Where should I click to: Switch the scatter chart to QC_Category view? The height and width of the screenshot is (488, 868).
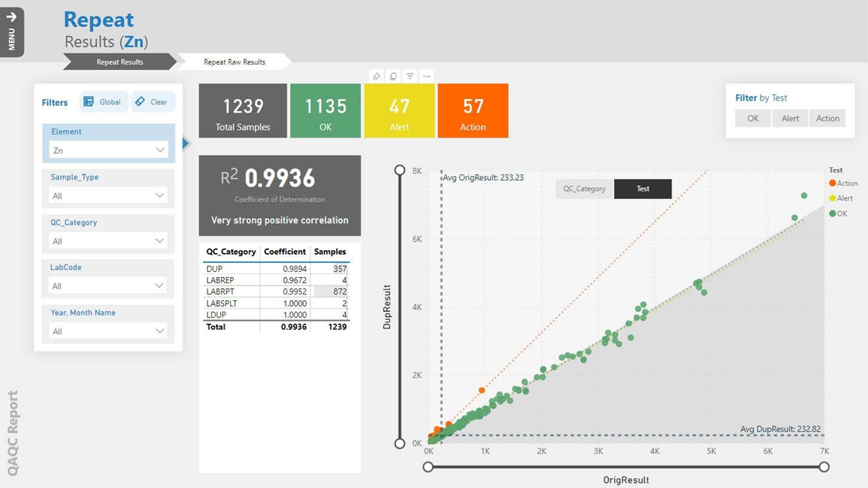(585, 188)
